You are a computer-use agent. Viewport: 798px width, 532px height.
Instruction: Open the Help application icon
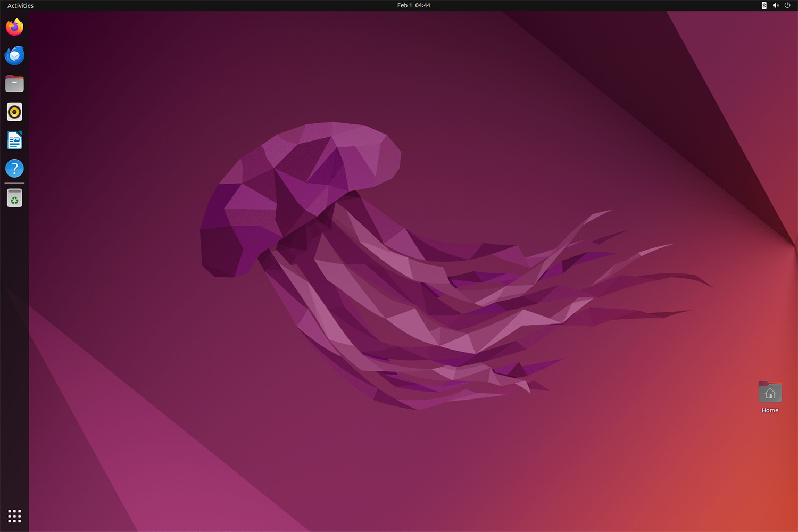pos(14,169)
